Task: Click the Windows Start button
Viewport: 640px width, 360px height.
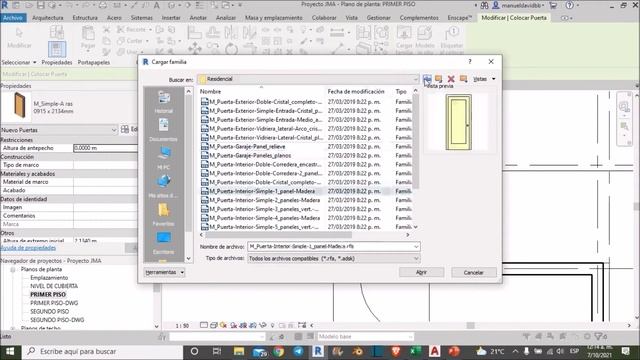Action: [10, 351]
